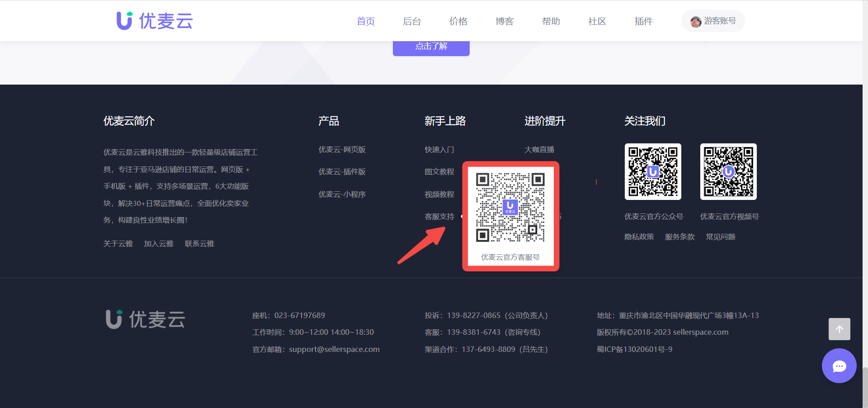Click the 优麦云官方公众号 QR code
The height and width of the screenshot is (408, 868).
(x=653, y=172)
